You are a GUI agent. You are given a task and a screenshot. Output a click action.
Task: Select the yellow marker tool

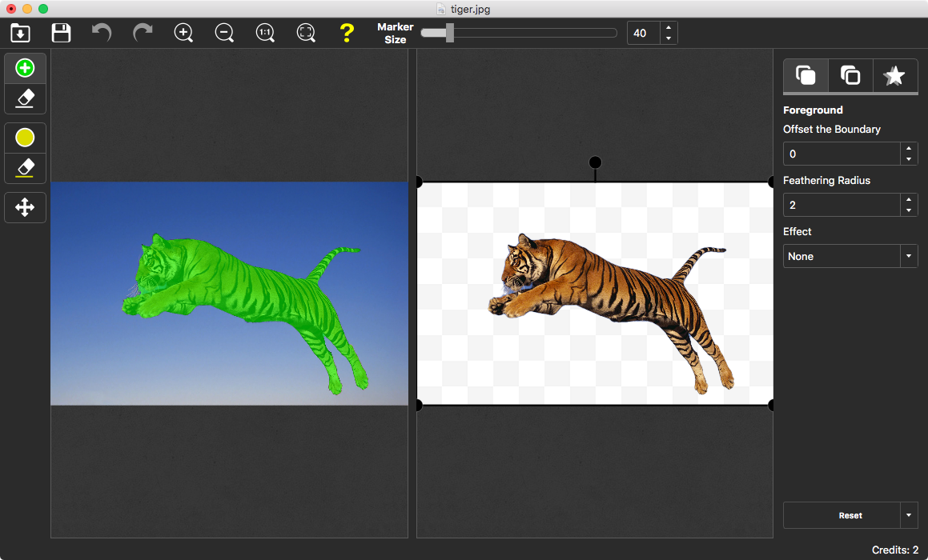25,138
